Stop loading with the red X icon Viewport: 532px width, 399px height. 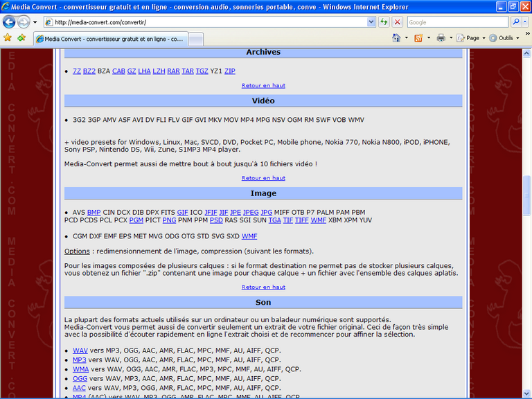click(398, 22)
